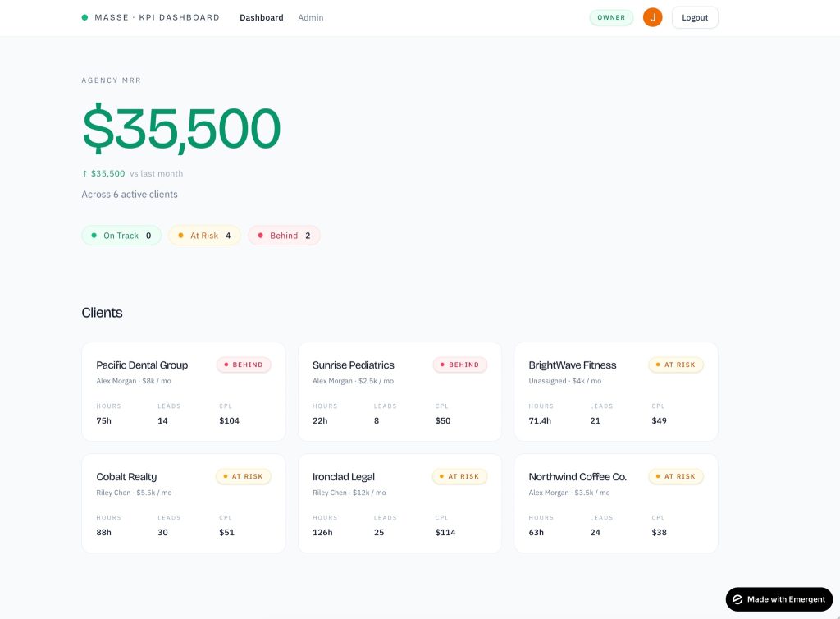Screen dimensions: 840x619
Task: Click the 88h hours value
Action: click(x=104, y=532)
